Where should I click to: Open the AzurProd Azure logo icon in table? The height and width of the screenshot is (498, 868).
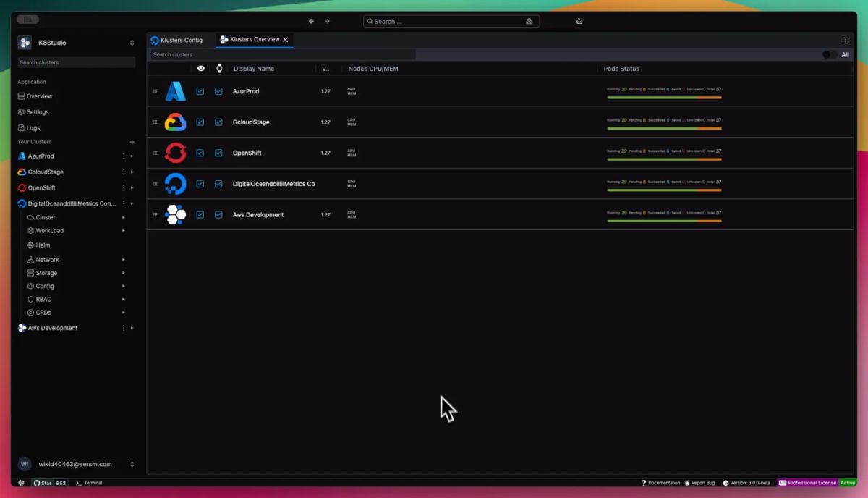175,91
